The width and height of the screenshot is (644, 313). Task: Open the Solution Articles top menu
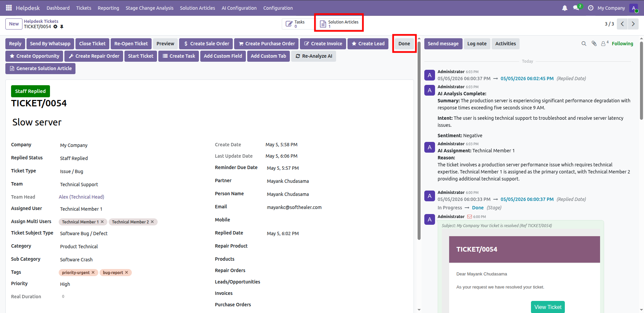coord(198,8)
